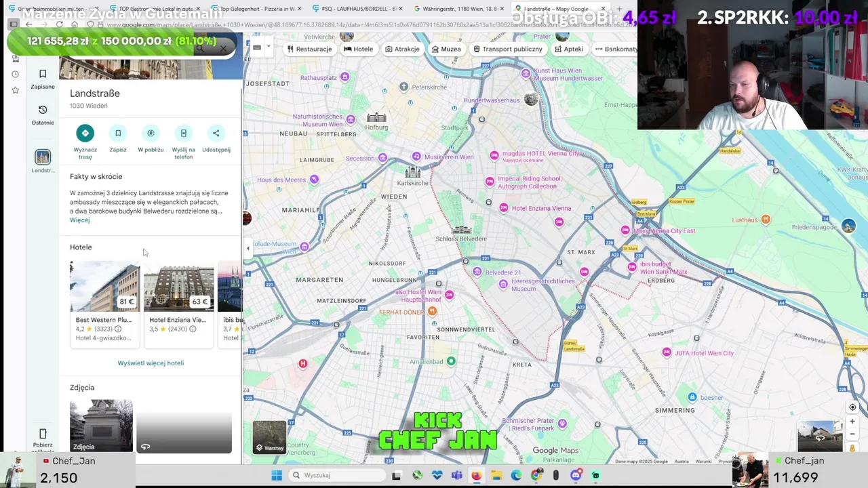Toggle the Apteki filter chip
Viewport: 868px width, 488px height.
click(x=569, y=49)
